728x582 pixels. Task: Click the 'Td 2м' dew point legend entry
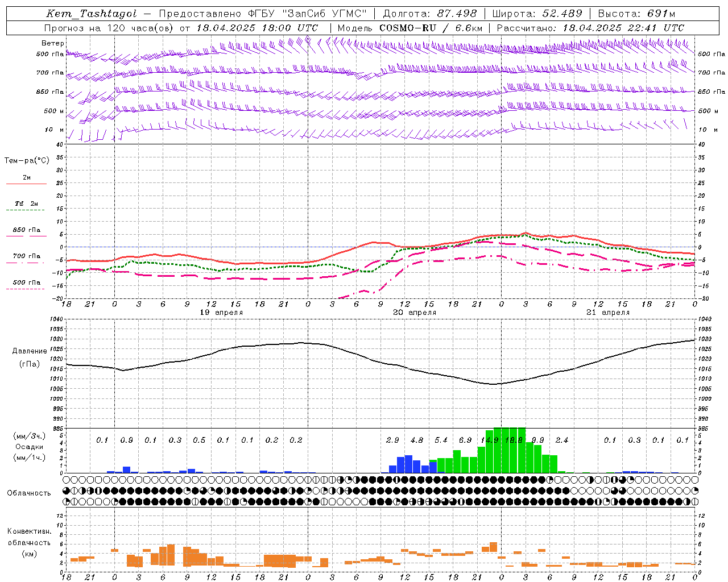pyautogui.click(x=27, y=203)
